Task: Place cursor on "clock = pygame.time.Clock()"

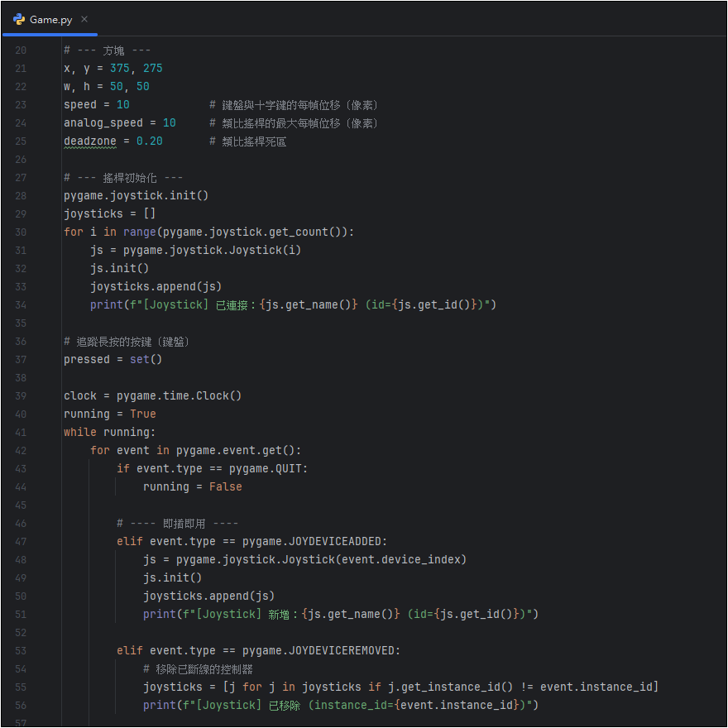Action: coord(152,395)
